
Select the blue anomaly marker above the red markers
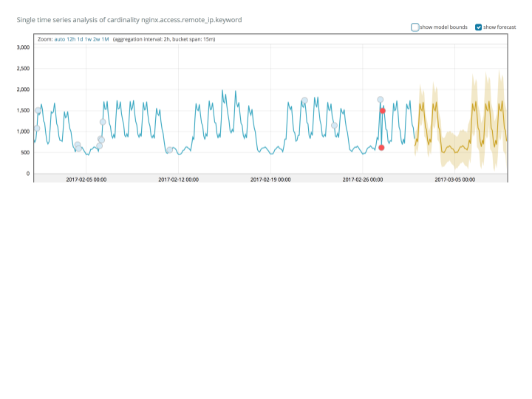tap(381, 100)
